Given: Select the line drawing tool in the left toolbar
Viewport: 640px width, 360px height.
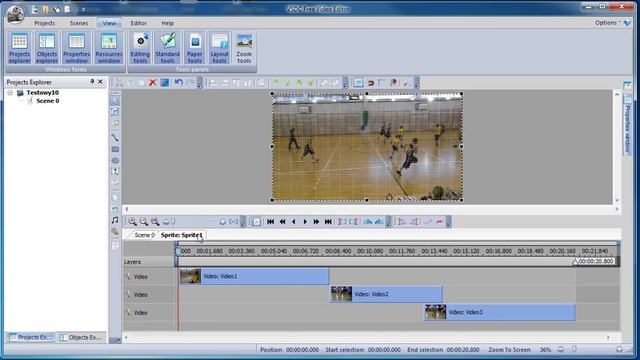Looking at the screenshot, I should point(115,138).
